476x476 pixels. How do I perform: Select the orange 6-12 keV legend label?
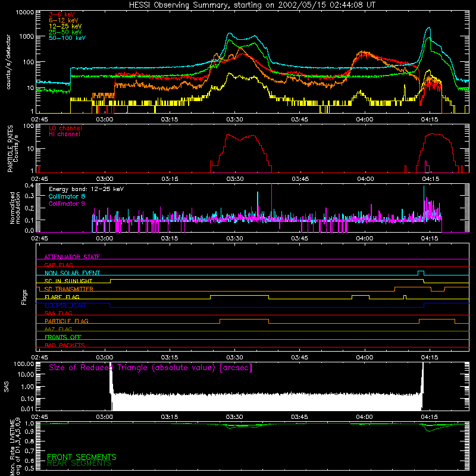(x=64, y=20)
